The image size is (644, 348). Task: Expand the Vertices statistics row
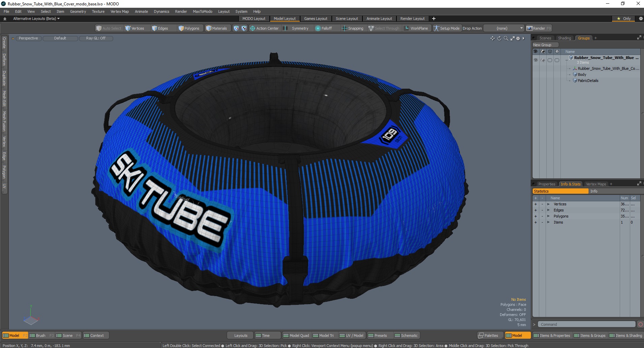click(548, 204)
